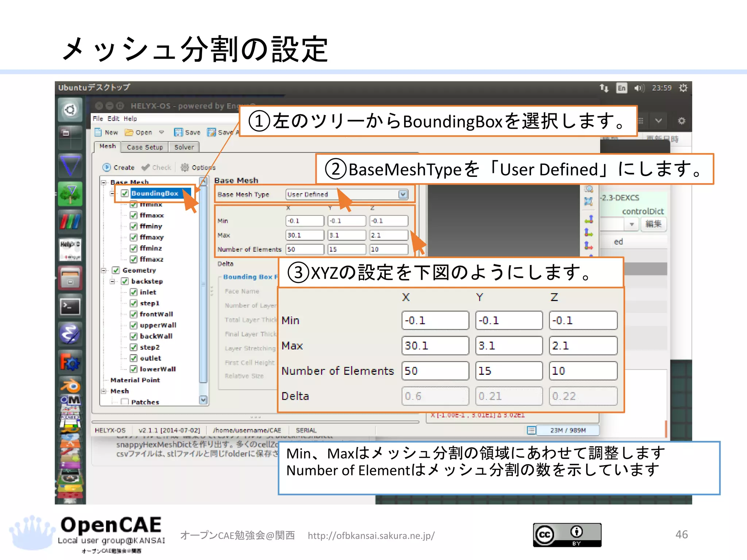Click the 23M / 989M memory bar

pyautogui.click(x=568, y=430)
